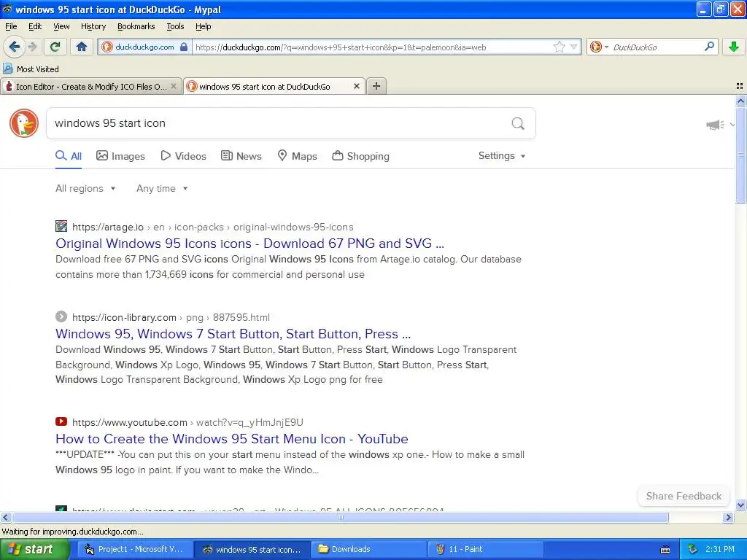Screen dimensions: 747x560
Task: Open the File menu
Action: click(11, 26)
